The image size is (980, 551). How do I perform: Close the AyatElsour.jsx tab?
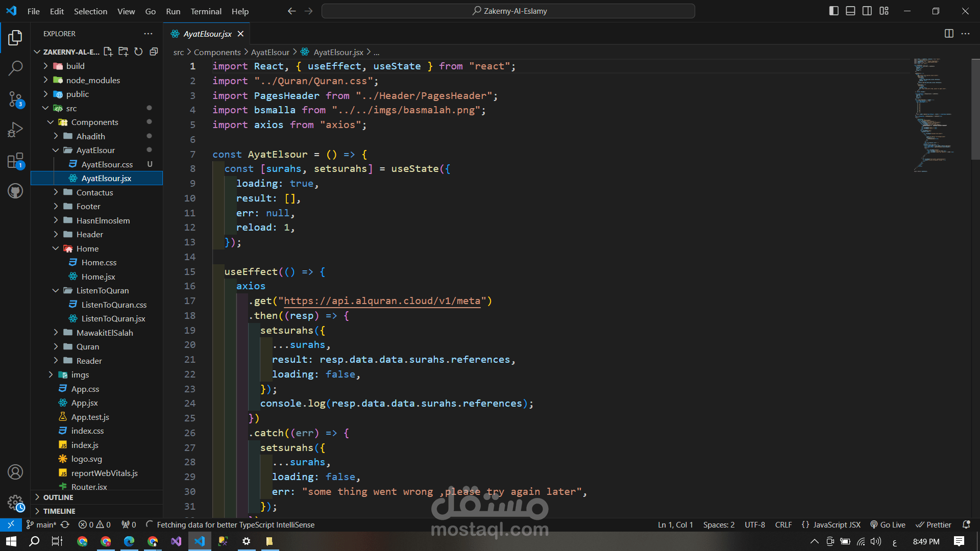[240, 34]
